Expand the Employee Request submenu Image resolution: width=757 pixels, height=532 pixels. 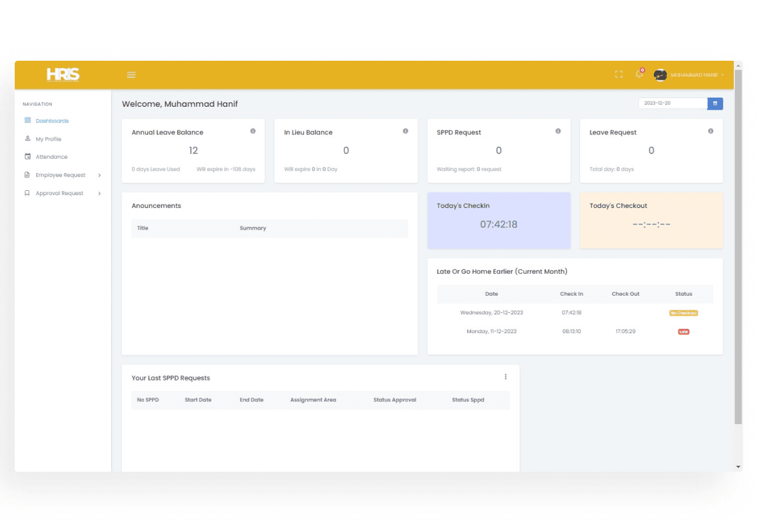tap(99, 175)
